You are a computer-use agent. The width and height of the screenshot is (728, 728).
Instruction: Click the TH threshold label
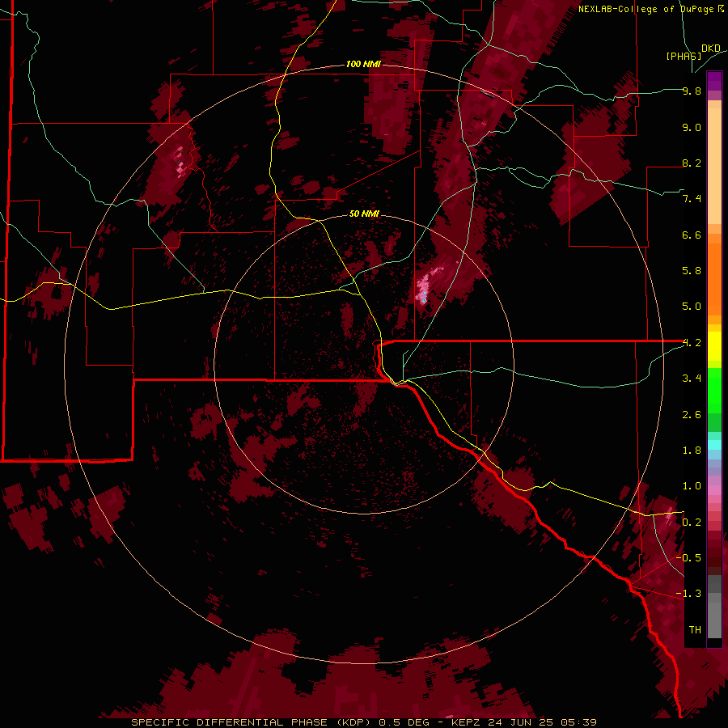[x=695, y=630]
